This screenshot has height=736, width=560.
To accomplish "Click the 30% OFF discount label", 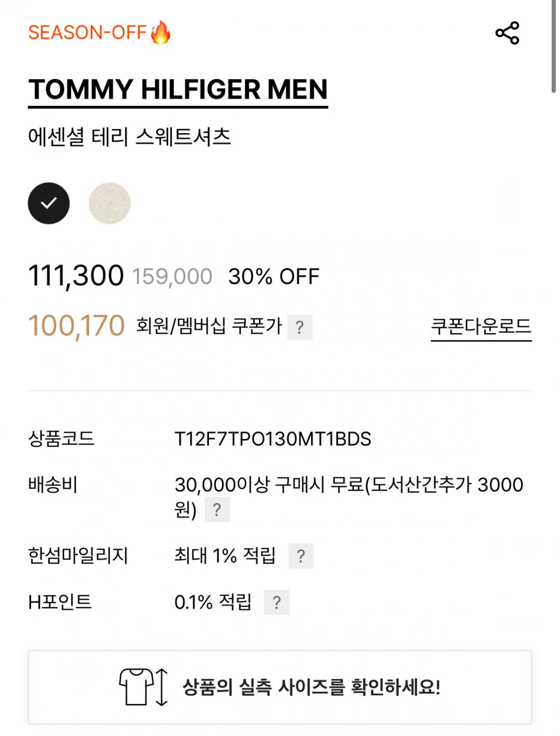I will pos(274,277).
